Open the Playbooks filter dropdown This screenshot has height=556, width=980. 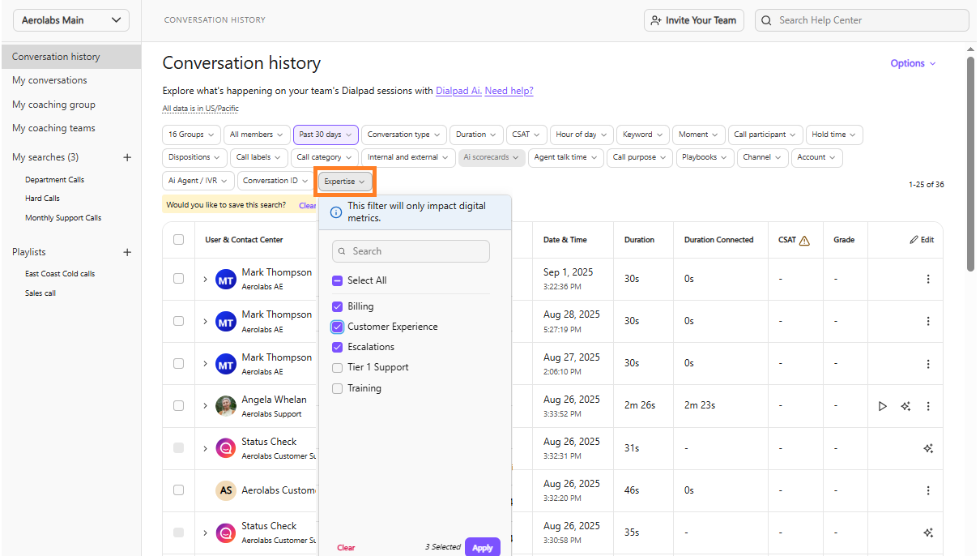coord(705,157)
